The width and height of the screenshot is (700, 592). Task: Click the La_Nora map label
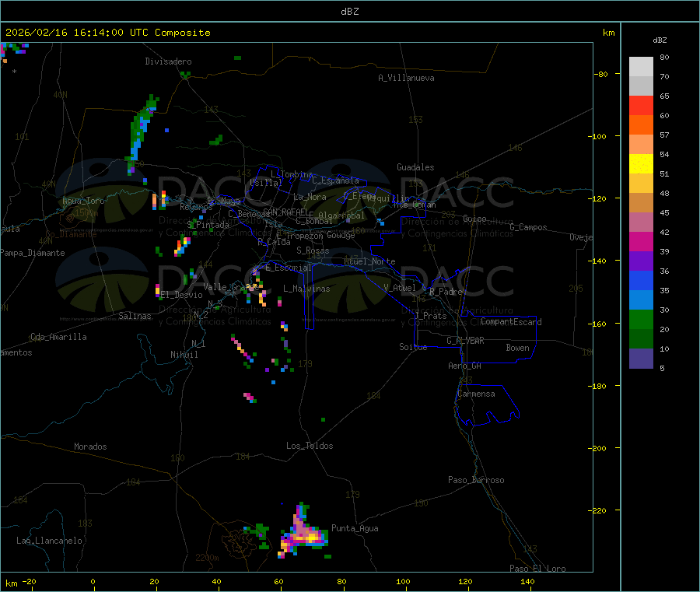pyautogui.click(x=310, y=197)
